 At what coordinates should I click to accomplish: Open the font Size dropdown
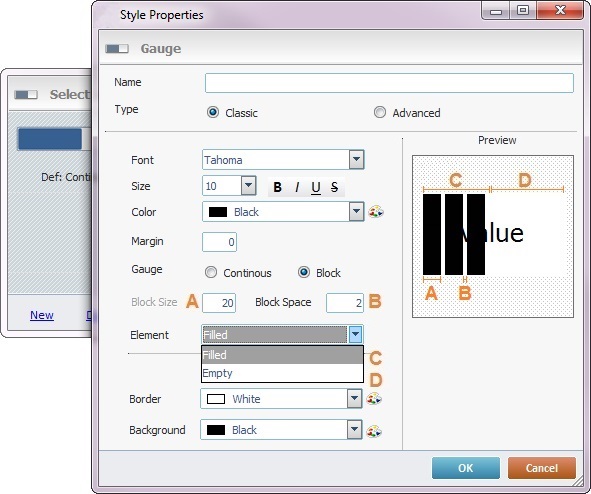(248, 185)
